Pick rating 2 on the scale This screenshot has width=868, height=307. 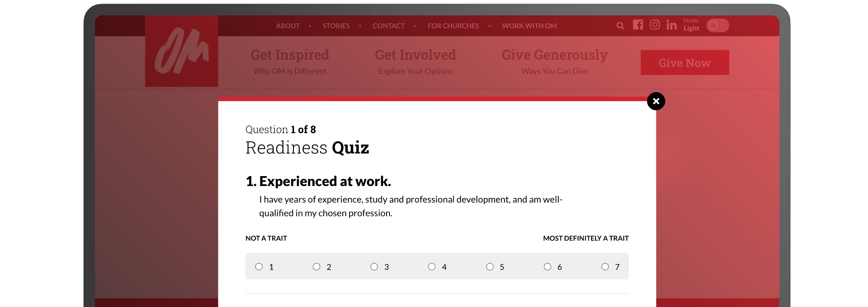316,267
